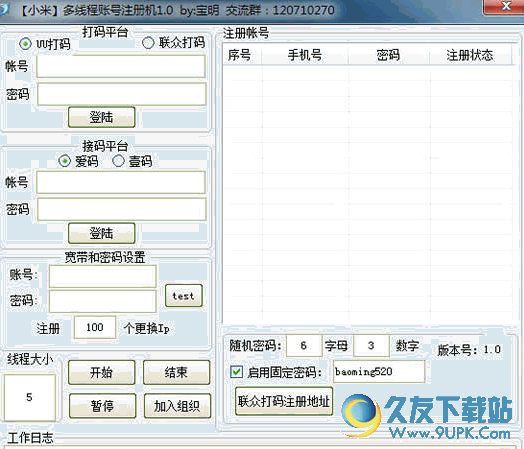
Task: Click the 加入组织 button
Action: pos(177,406)
